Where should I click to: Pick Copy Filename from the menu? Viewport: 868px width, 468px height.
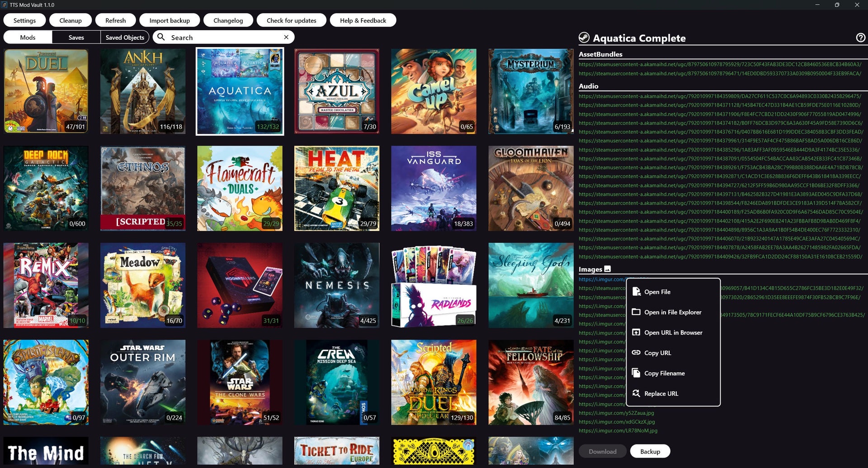(673, 373)
